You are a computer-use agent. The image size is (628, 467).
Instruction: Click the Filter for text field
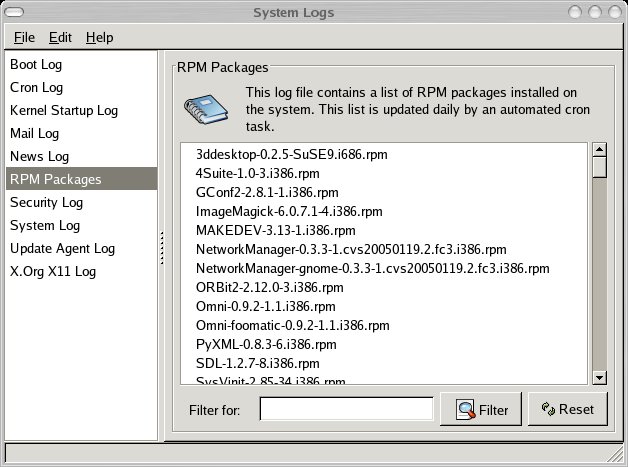[346, 409]
